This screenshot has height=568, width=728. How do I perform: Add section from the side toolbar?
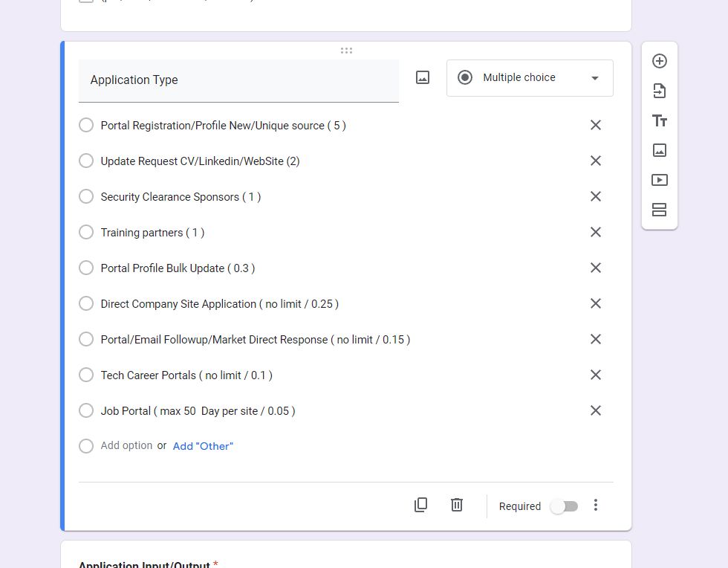660,210
